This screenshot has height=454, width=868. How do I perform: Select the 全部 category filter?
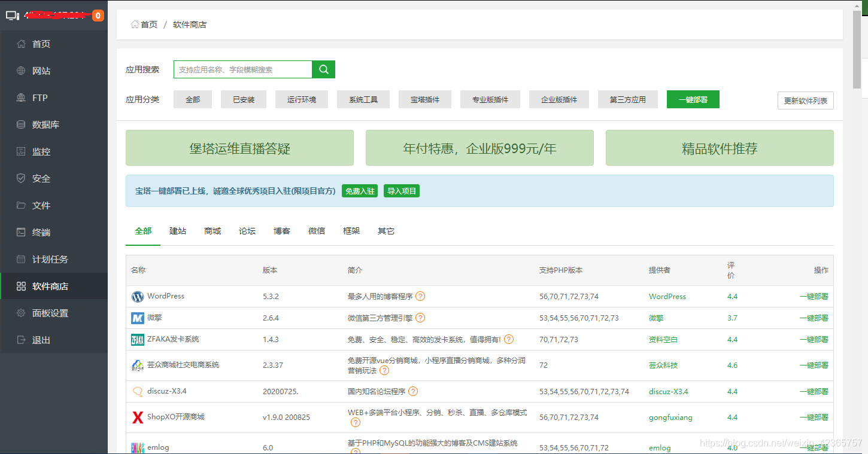193,99
